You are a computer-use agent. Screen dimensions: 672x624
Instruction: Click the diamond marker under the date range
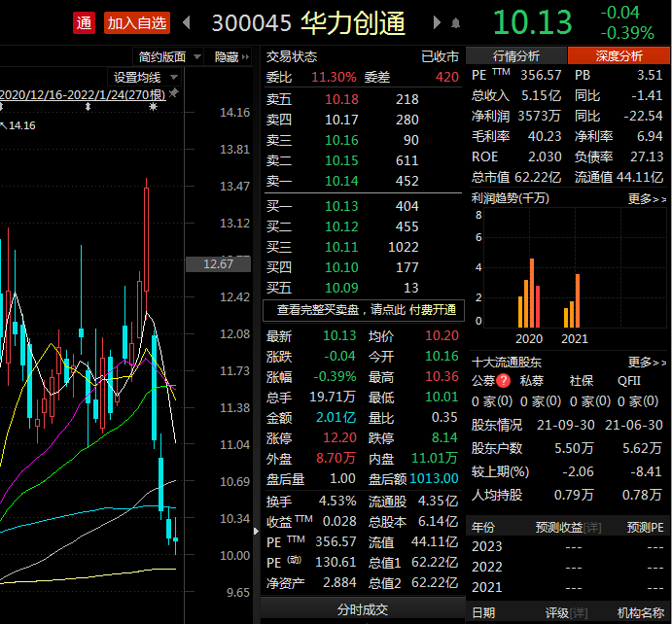(88, 107)
